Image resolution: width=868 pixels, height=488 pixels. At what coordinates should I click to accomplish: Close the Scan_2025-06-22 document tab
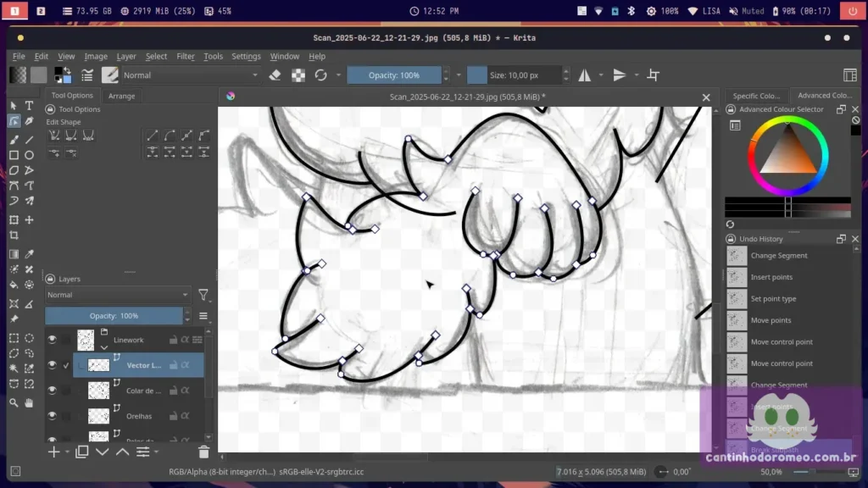706,97
